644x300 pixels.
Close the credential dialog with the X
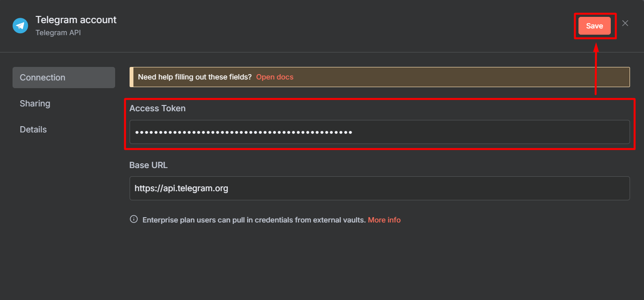coord(625,23)
